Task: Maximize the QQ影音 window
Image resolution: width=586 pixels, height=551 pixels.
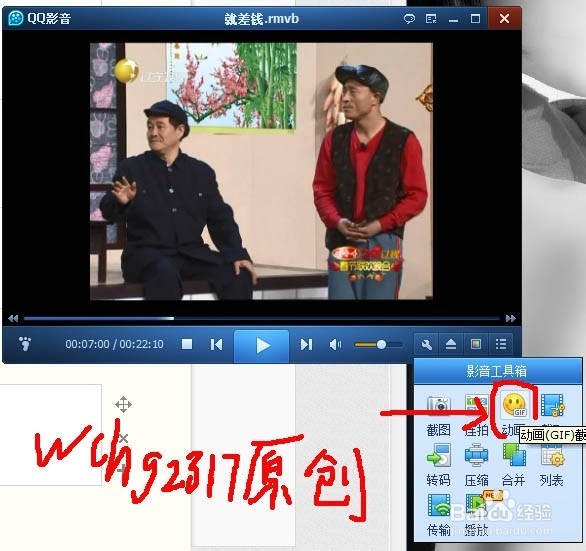Action: pos(475,19)
